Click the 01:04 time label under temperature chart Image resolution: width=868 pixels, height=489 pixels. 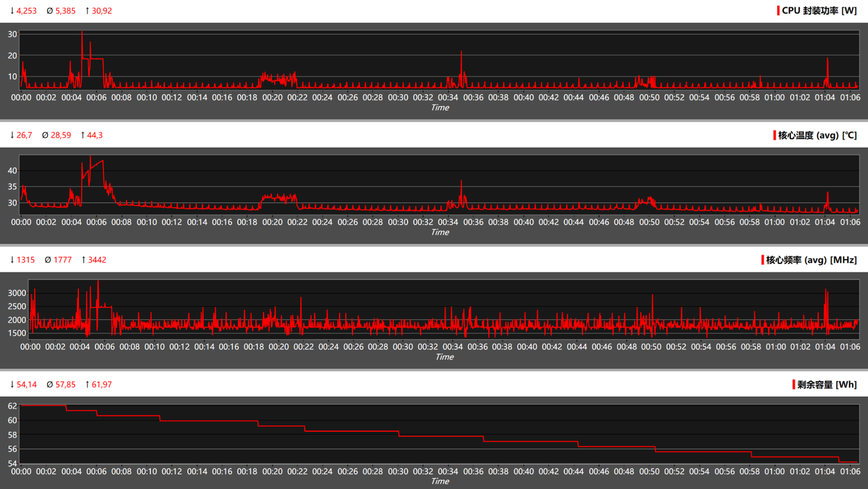coord(825,222)
